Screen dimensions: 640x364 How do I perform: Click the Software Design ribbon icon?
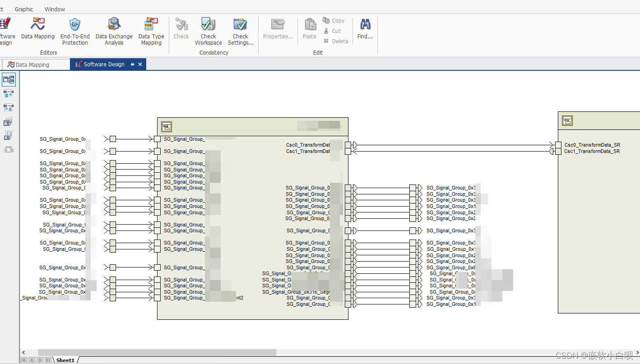coord(6,32)
